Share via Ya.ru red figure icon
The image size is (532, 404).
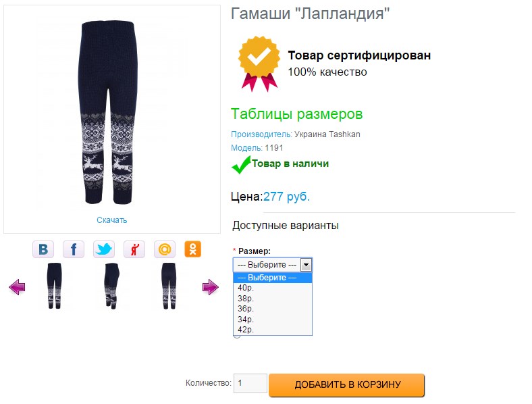pos(134,249)
